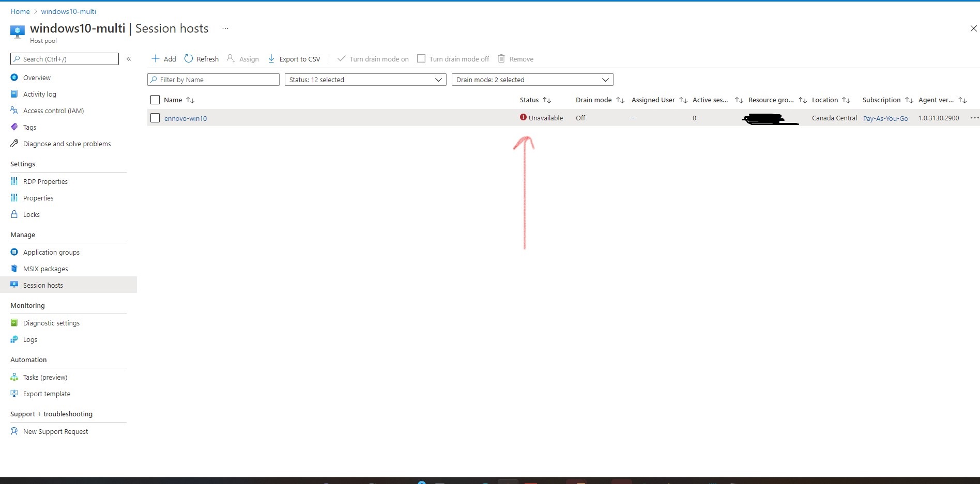The image size is (980, 484).
Task: Sort by Assigned User column header
Action: [x=660, y=100]
